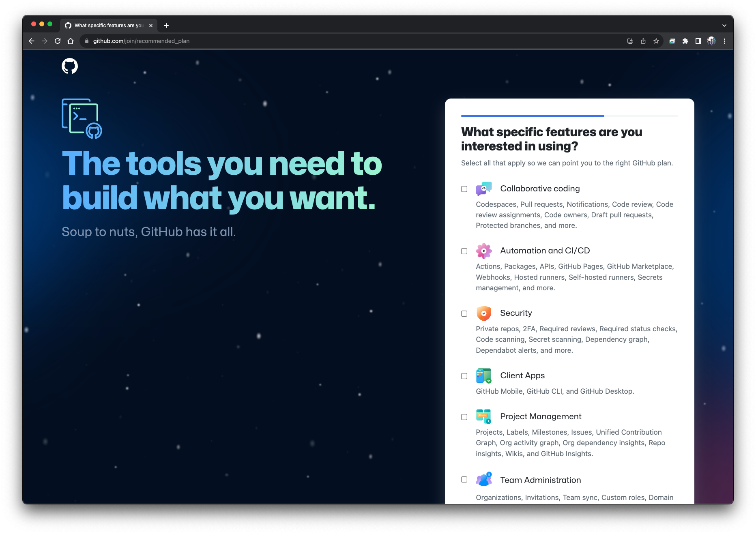The width and height of the screenshot is (756, 534).
Task: Click the Client Apps label
Action: point(522,375)
